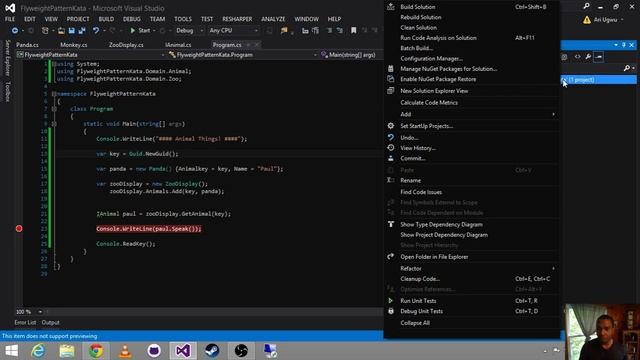640x360 pixels.
Task: Open the ANALYZE menu
Action: coord(273,19)
